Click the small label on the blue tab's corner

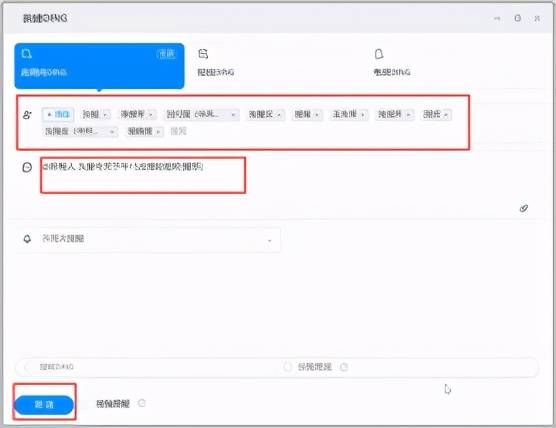[166, 54]
